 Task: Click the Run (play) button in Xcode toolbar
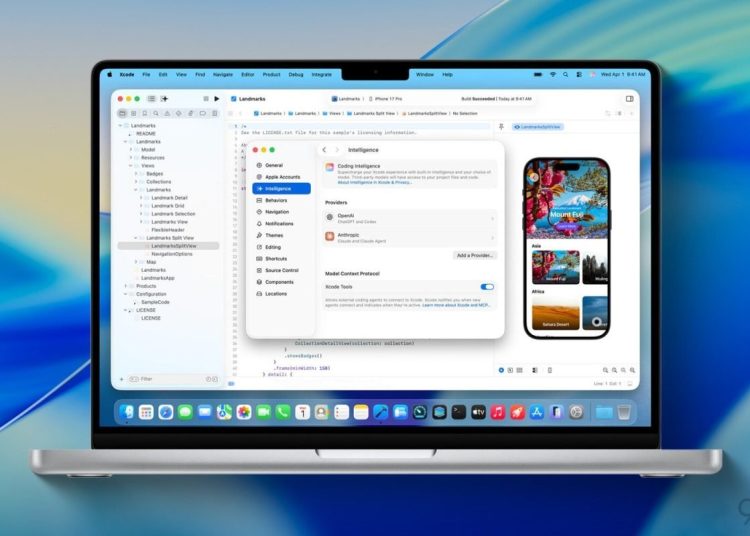coord(217,99)
